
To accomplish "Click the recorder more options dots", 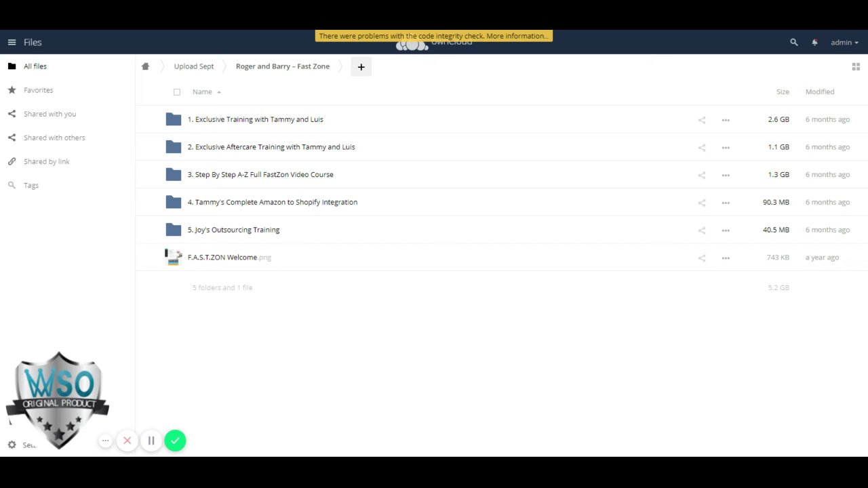I will coord(105,441).
